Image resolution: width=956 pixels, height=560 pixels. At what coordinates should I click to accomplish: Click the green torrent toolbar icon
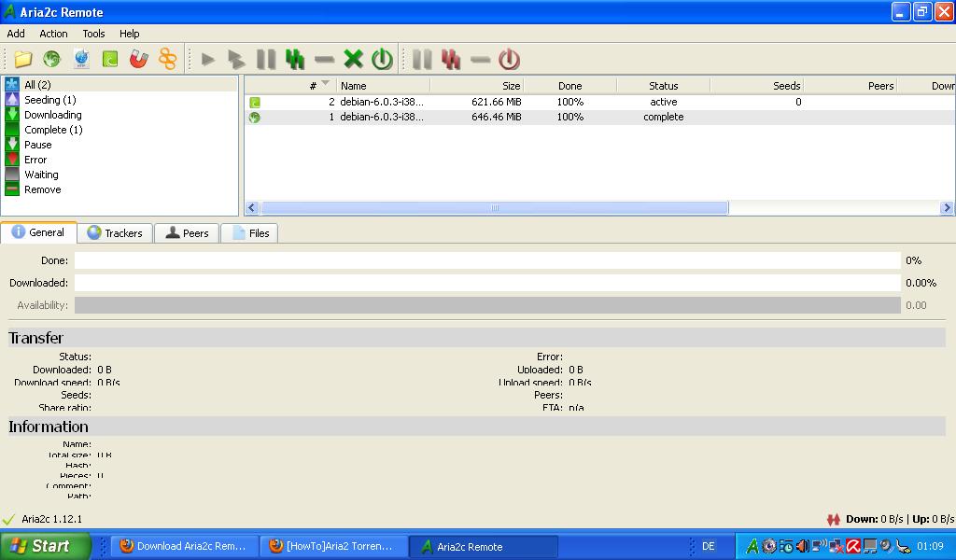(x=110, y=60)
